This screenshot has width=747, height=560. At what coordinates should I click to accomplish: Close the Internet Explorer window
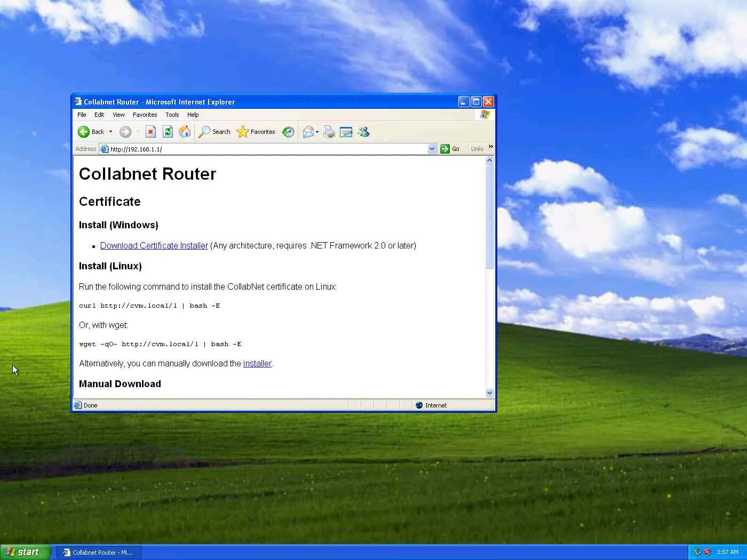click(488, 101)
